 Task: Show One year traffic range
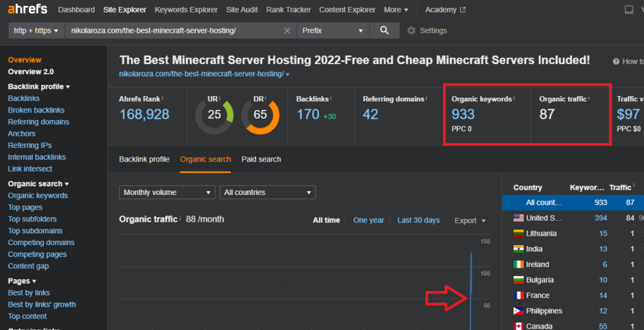tap(369, 221)
